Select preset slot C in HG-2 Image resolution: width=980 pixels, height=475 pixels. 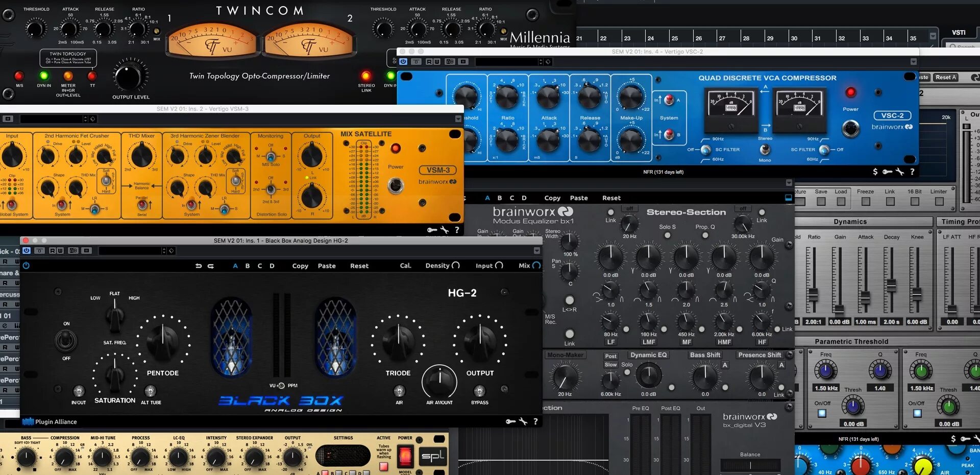[260, 266]
